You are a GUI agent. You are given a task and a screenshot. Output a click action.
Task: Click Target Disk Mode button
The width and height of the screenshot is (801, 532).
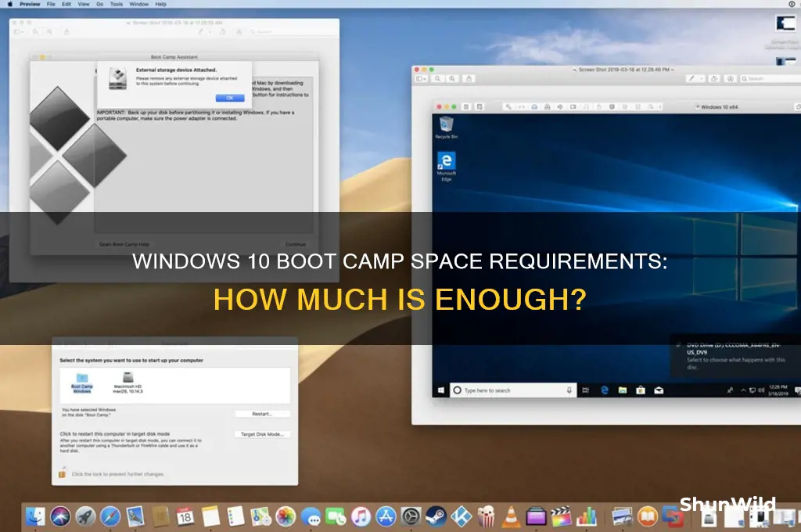pyautogui.click(x=262, y=434)
